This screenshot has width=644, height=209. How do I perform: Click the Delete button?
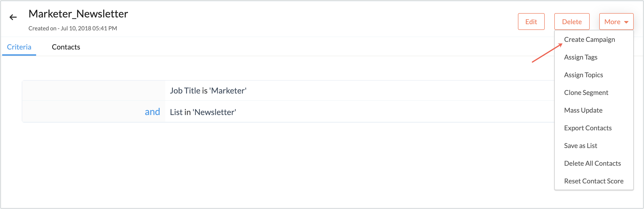[572, 22]
